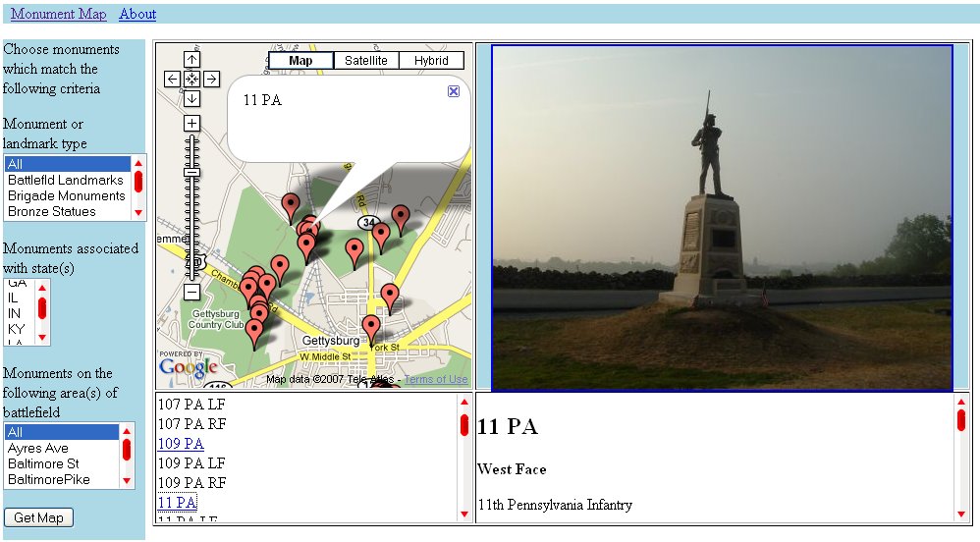This screenshot has height=542, width=980.
Task: Click the map zoom slider handle
Action: (x=191, y=173)
